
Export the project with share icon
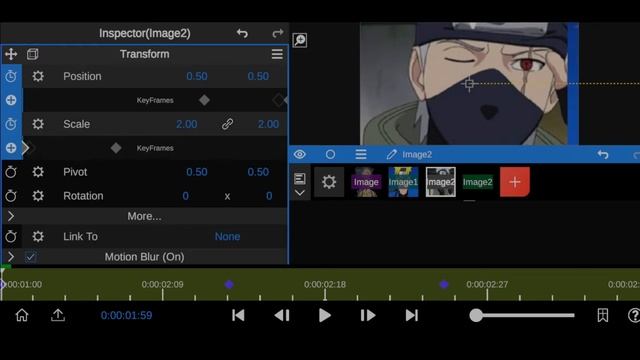[58, 315]
